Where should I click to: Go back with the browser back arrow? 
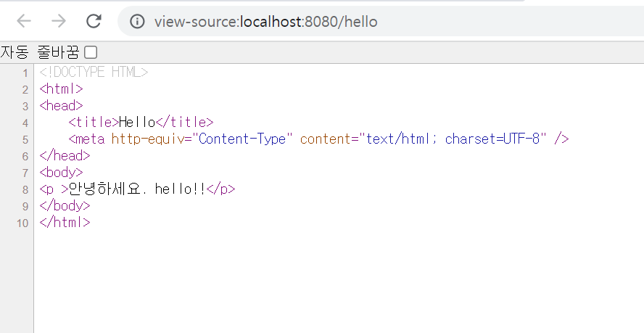24,21
